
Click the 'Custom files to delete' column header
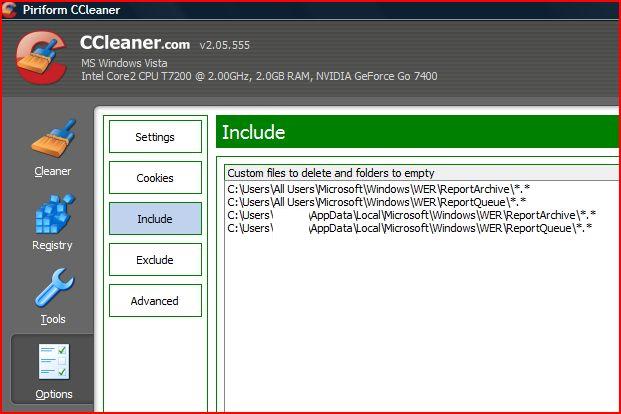421,173
